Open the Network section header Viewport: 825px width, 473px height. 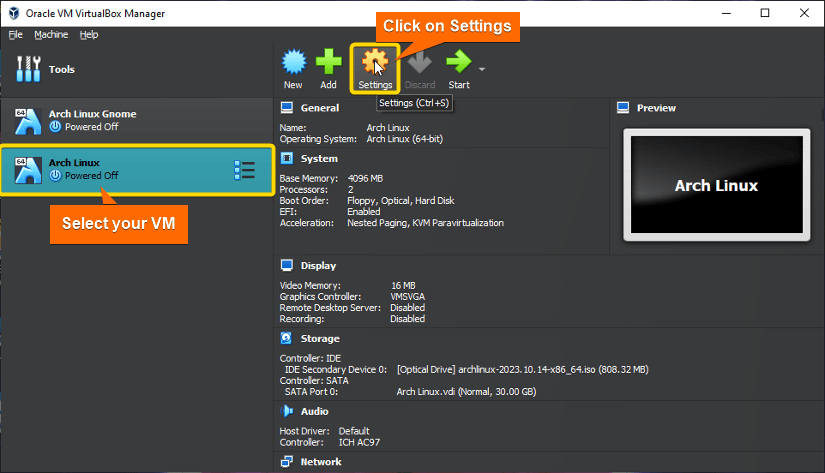[321, 461]
